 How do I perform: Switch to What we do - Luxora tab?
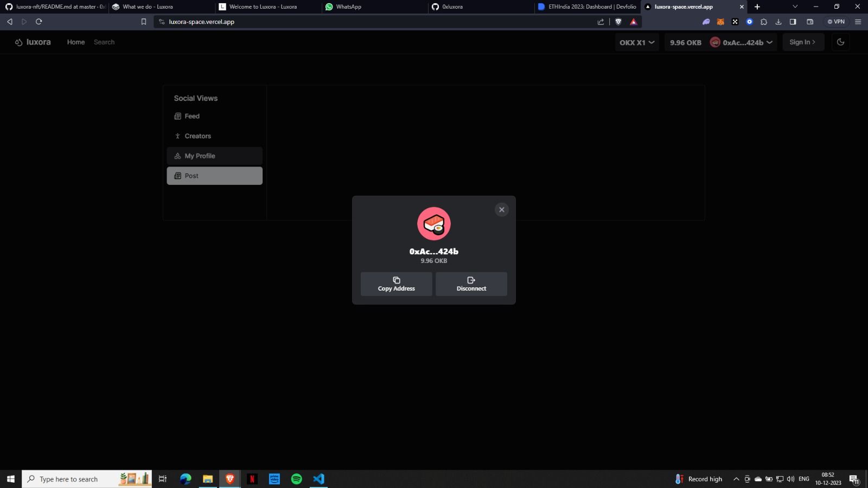[161, 7]
